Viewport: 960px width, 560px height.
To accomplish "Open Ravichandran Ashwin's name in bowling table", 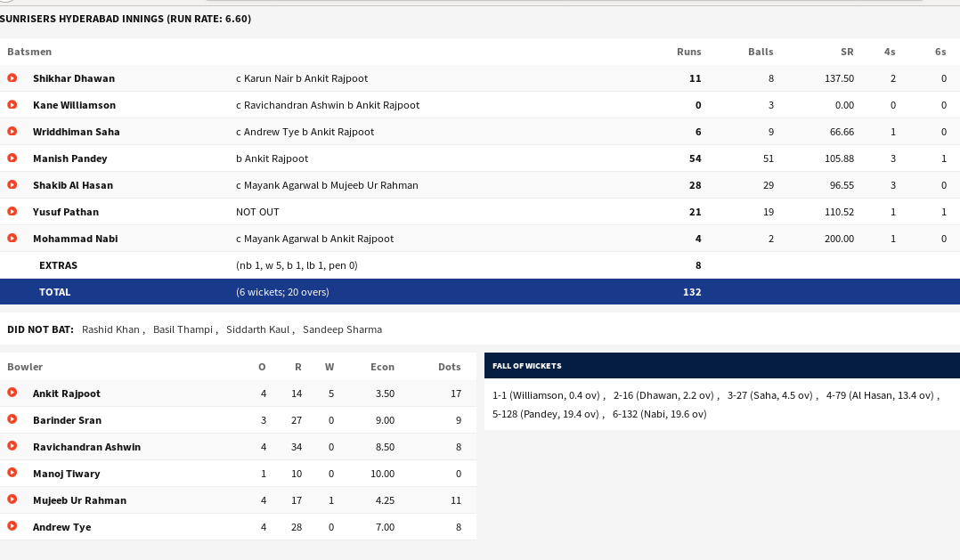I will tap(87, 447).
